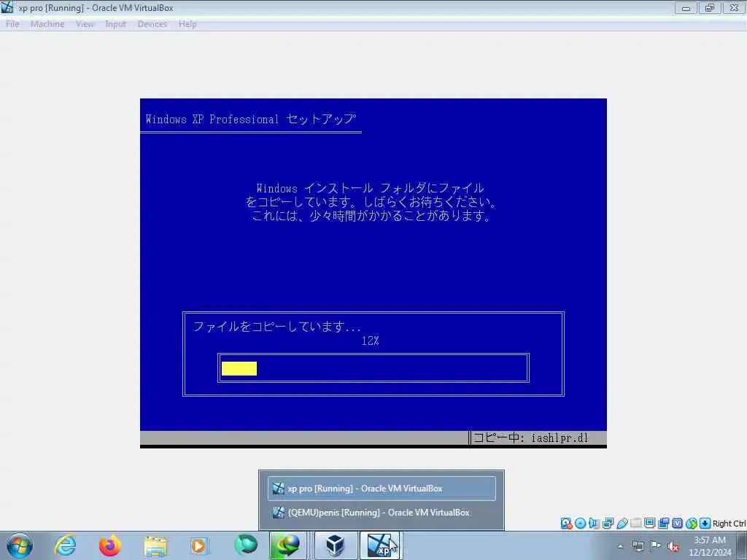Switch to (QEMU) Running VirtualBox window entry

382,513
